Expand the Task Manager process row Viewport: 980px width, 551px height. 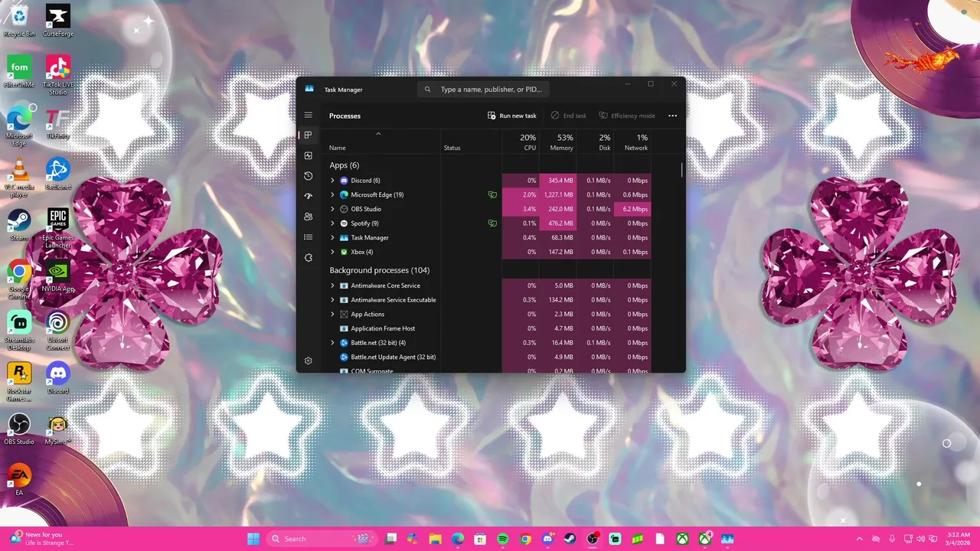click(332, 237)
